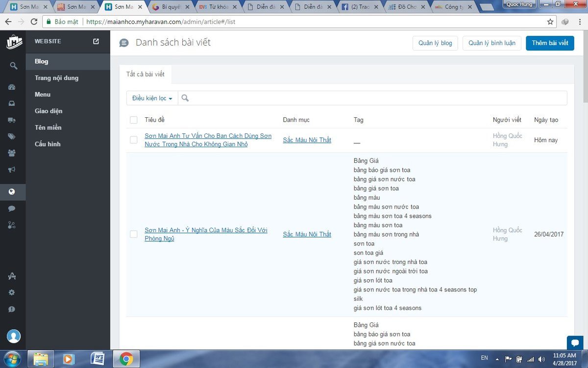Open the orders inbox tray icon
This screenshot has height=368, width=588.
click(12, 104)
